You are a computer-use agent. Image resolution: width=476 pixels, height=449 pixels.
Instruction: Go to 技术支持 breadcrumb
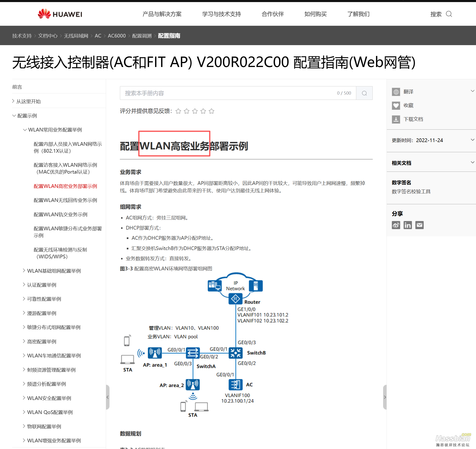coord(22,36)
